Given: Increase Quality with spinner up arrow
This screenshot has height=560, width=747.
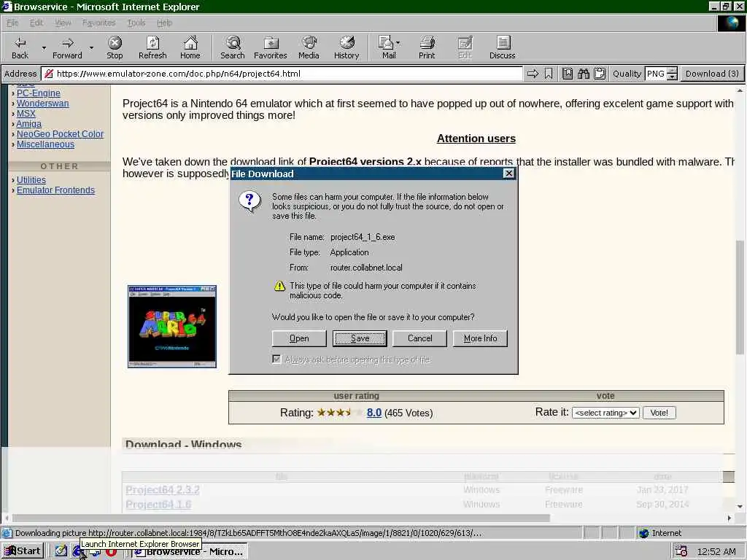Looking at the screenshot, I should click(x=672, y=71).
